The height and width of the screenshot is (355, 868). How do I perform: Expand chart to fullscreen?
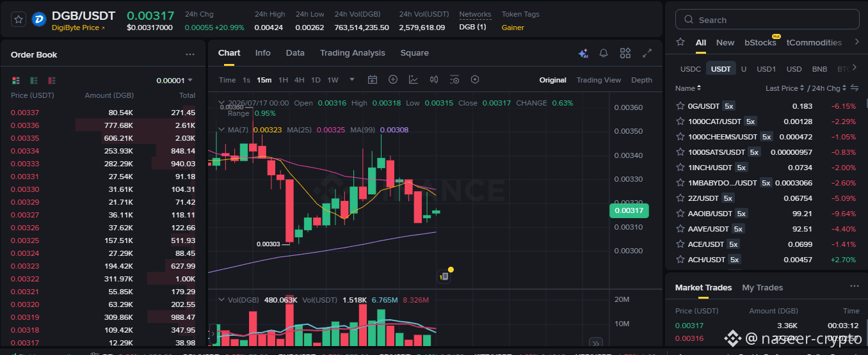pyautogui.click(x=647, y=53)
